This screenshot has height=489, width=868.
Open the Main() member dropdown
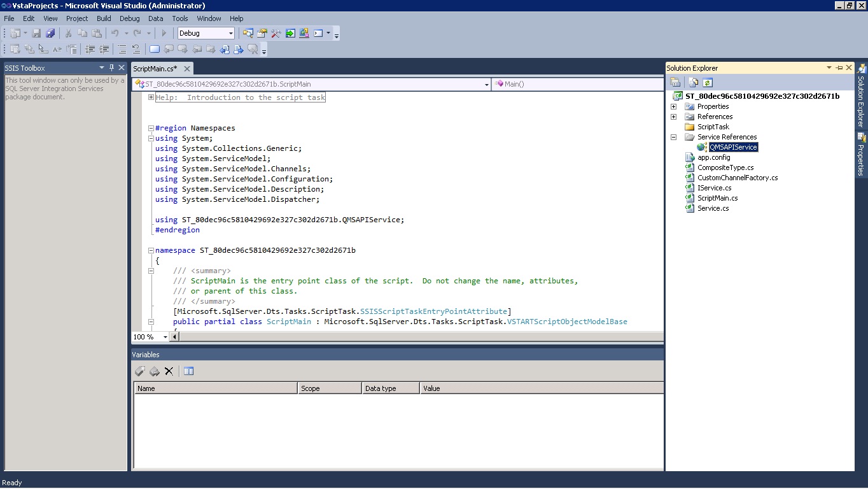[577, 84]
